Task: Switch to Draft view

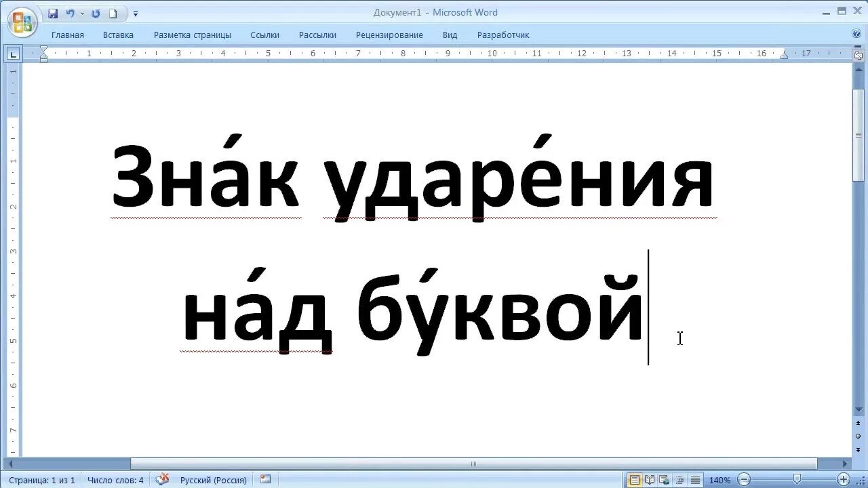Action: click(x=694, y=480)
